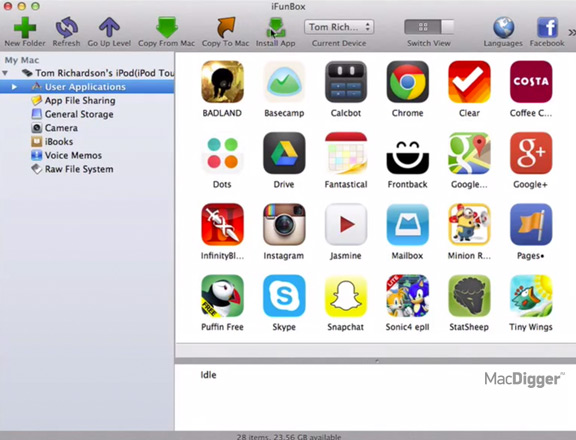The width and height of the screenshot is (576, 440).
Task: Select the Infinity Blade app icon
Action: click(x=222, y=224)
